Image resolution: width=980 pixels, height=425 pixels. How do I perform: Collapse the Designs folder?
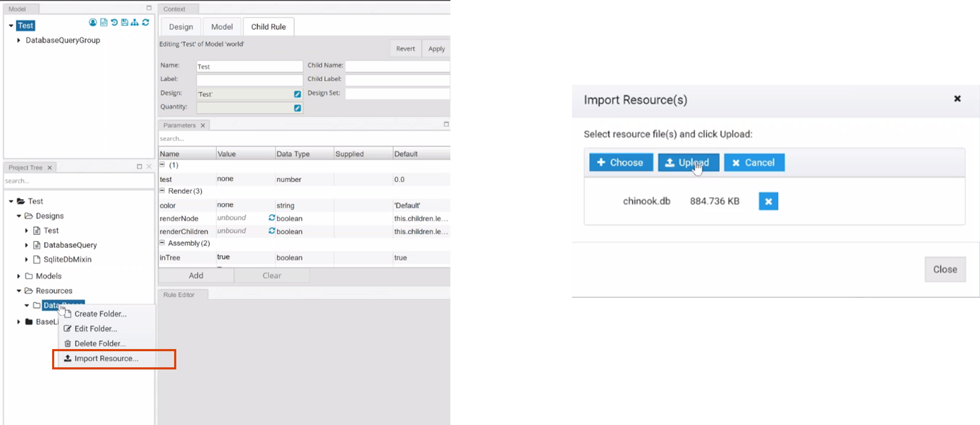pyautogui.click(x=19, y=216)
